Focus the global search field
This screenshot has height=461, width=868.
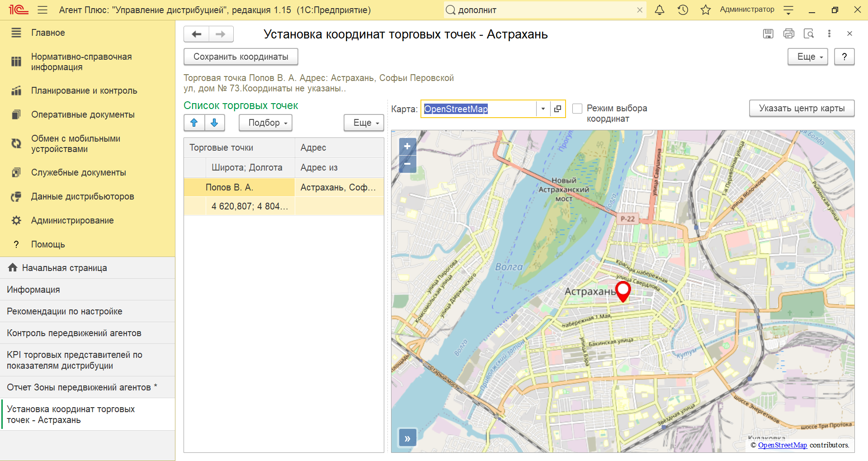click(545, 10)
